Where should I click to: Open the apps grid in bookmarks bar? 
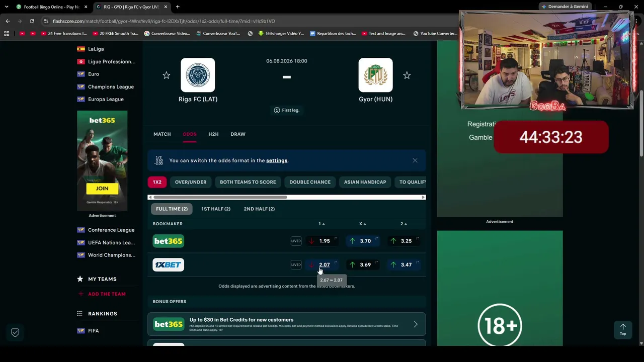coord(7,34)
